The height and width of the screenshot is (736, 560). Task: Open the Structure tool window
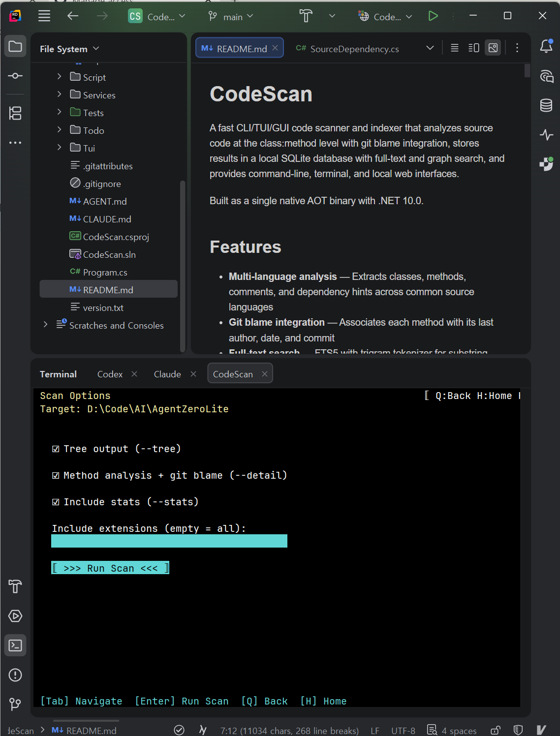click(x=15, y=113)
